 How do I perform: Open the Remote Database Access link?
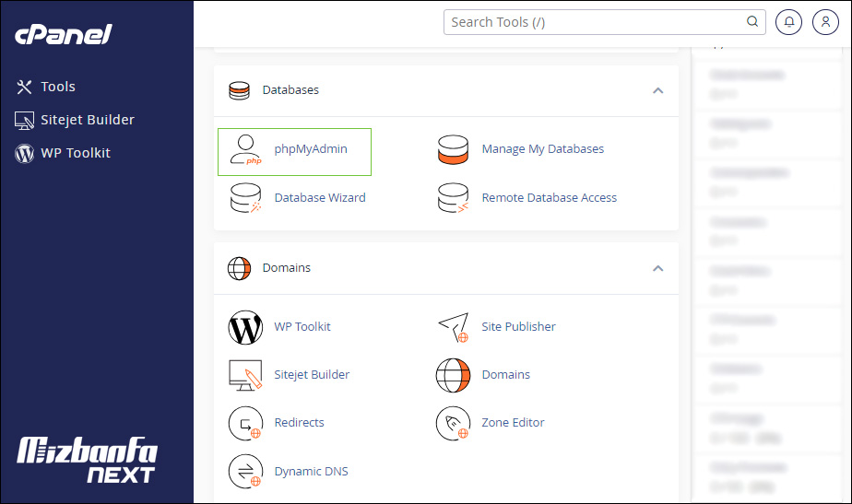[x=550, y=198]
